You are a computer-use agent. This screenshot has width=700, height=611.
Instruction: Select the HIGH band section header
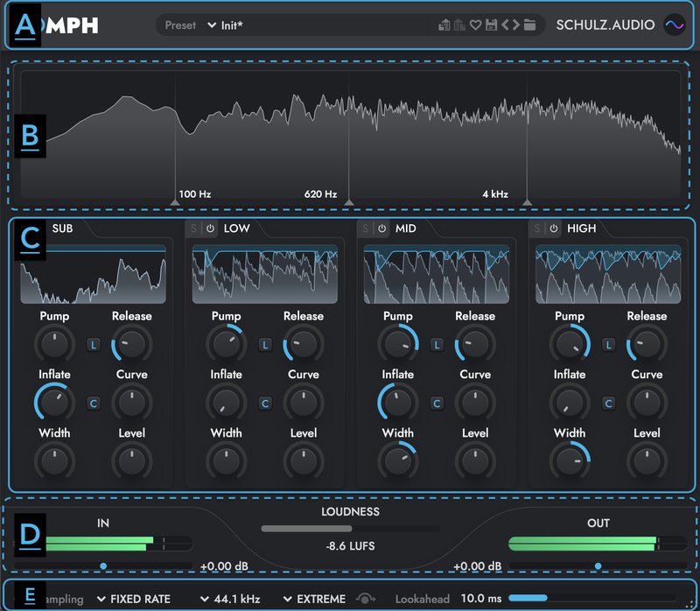point(581,228)
